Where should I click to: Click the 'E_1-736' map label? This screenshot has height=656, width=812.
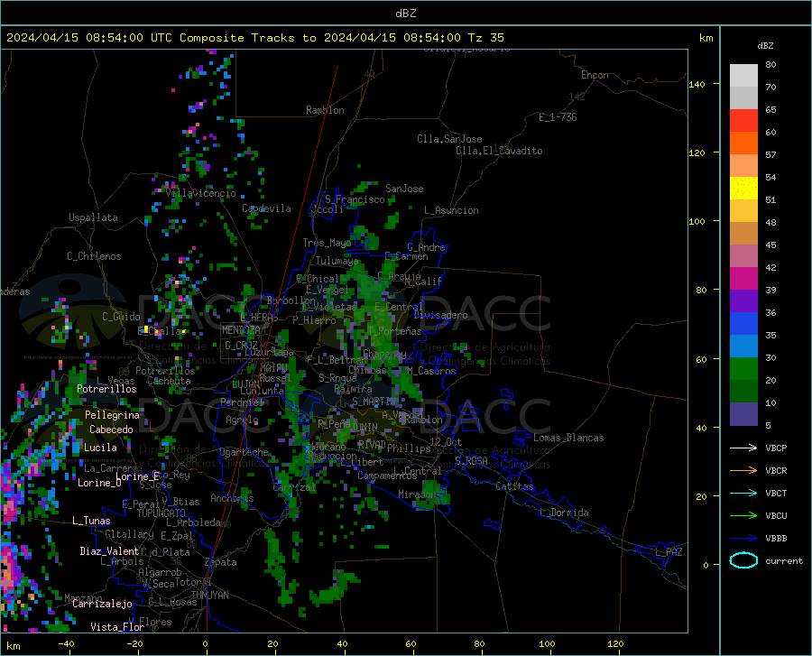coord(558,117)
